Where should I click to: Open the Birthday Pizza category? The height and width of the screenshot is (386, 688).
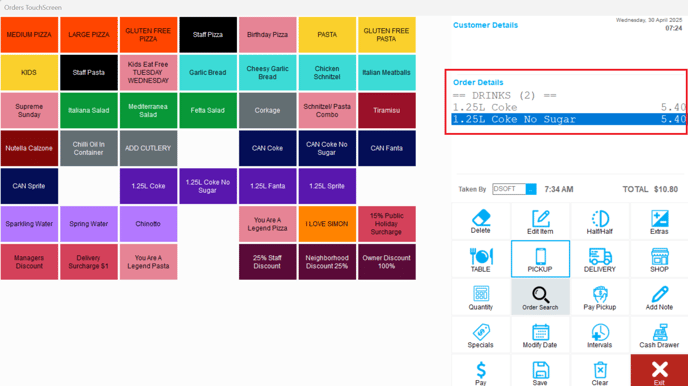pos(268,35)
